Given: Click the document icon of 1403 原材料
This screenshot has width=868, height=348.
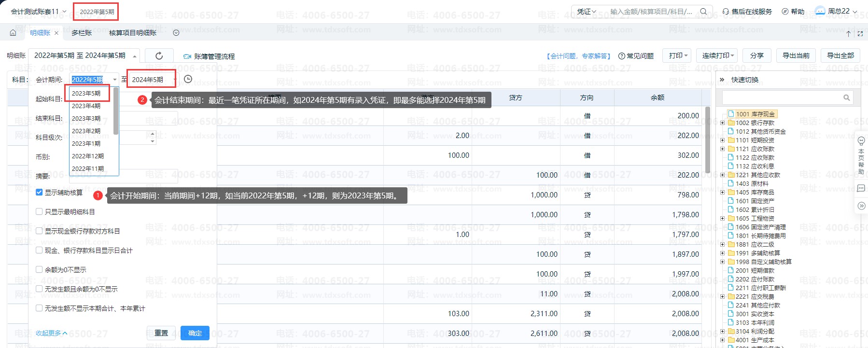Looking at the screenshot, I should coord(731,183).
